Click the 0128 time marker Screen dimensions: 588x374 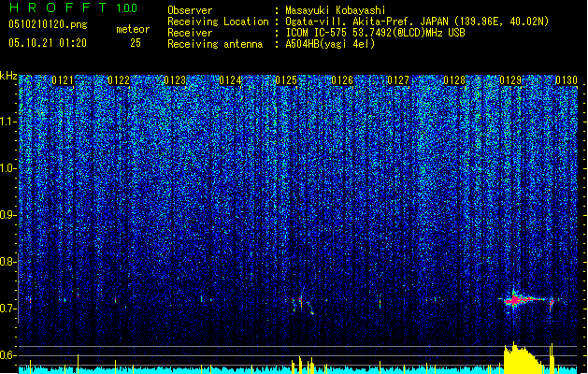coord(454,80)
